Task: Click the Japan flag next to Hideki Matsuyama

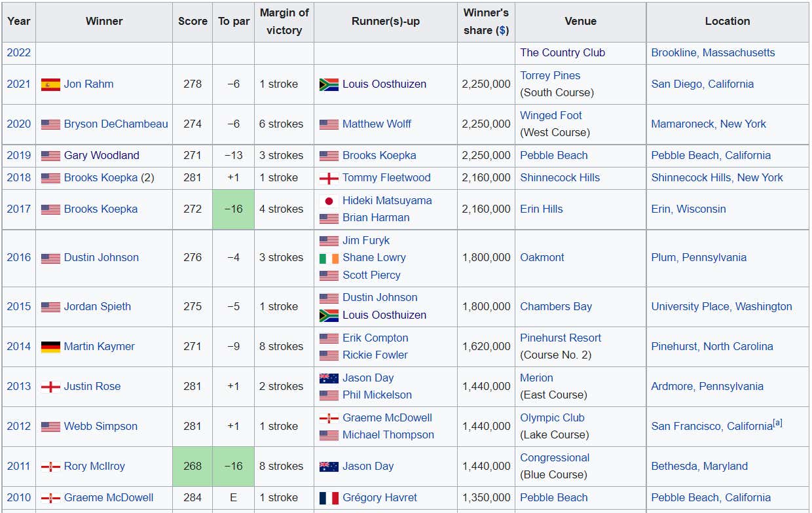Action: click(329, 201)
